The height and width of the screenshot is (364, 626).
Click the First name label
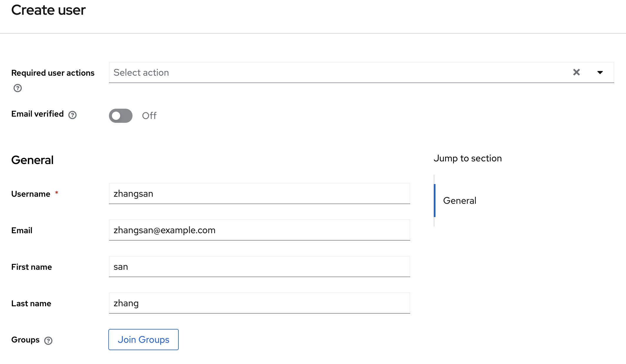click(x=32, y=267)
